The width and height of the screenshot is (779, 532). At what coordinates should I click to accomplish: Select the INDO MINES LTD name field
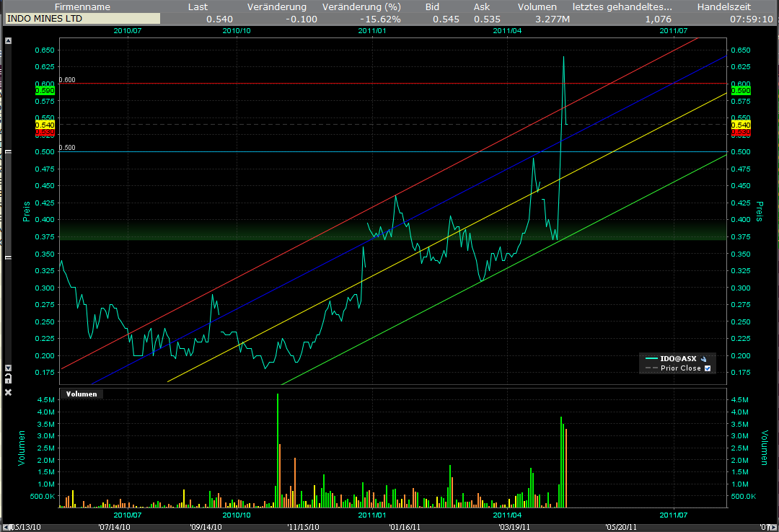coord(82,19)
